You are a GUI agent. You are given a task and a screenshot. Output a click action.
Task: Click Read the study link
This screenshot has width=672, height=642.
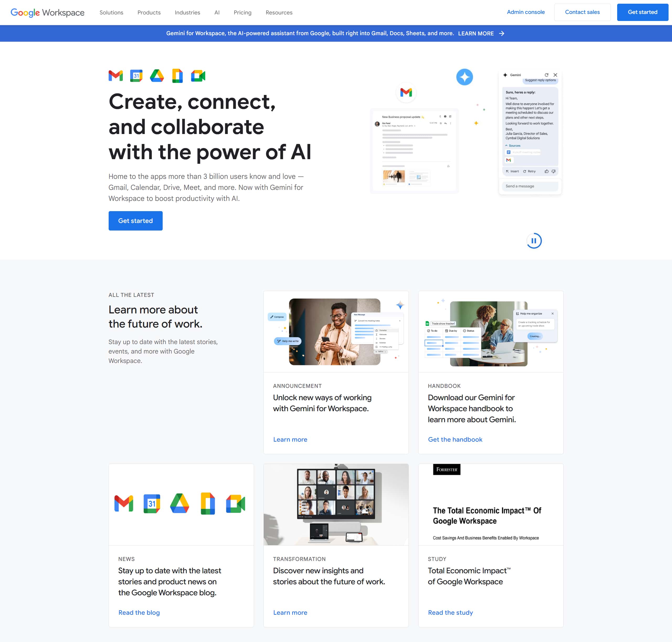click(x=450, y=613)
